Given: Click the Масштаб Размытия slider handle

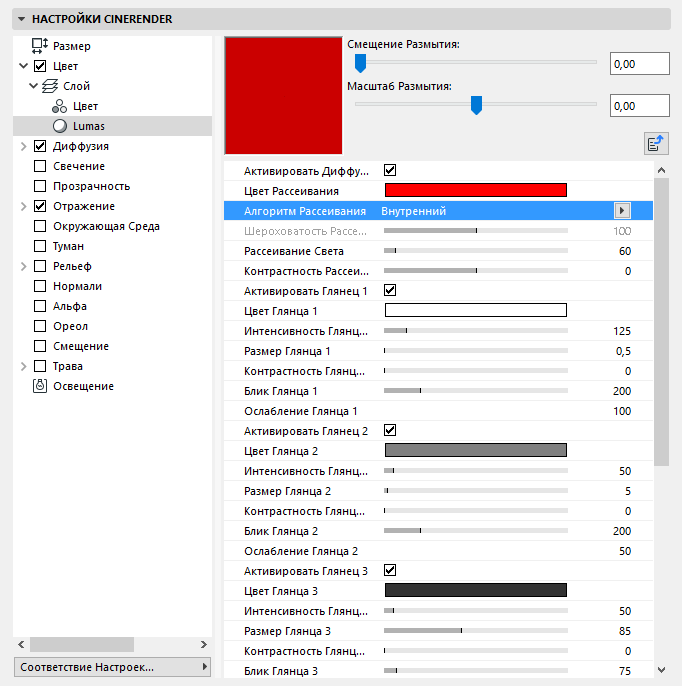Looking at the screenshot, I should pyautogui.click(x=476, y=105).
